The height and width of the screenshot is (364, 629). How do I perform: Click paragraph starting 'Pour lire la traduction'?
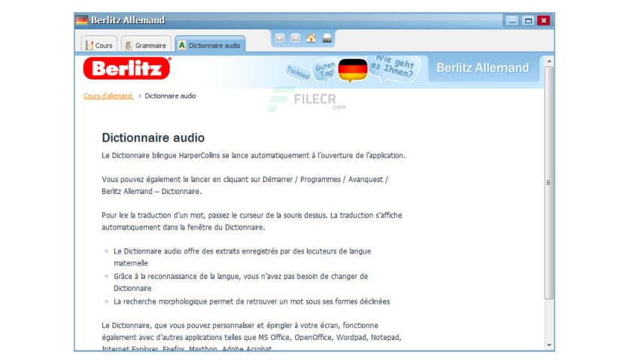pyautogui.click(x=252, y=221)
